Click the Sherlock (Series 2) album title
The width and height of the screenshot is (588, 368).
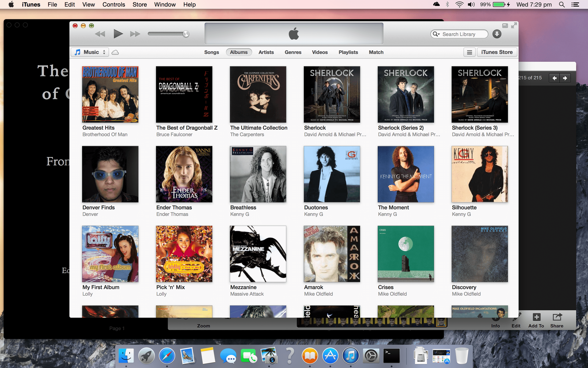[x=401, y=128]
